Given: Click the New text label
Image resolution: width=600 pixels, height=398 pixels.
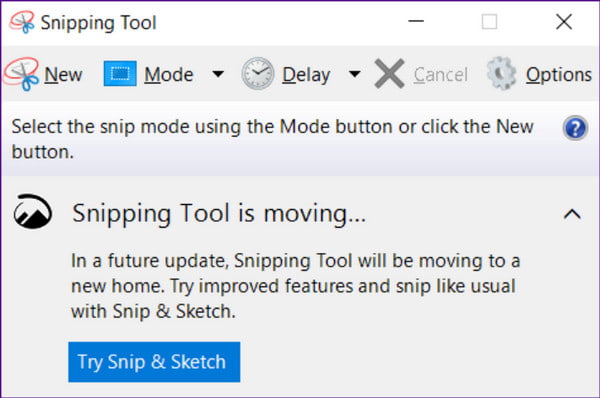Looking at the screenshot, I should click(x=63, y=75).
